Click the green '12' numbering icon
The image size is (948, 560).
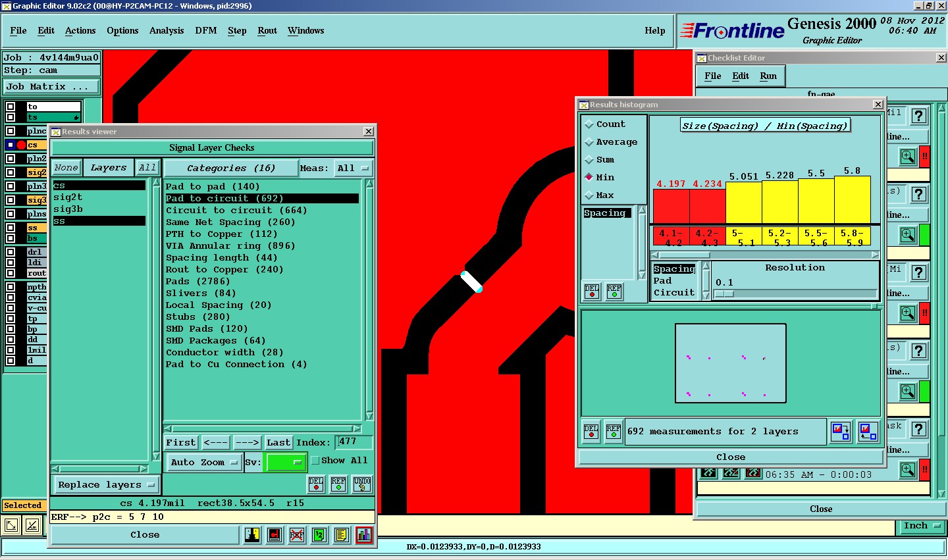point(319,535)
